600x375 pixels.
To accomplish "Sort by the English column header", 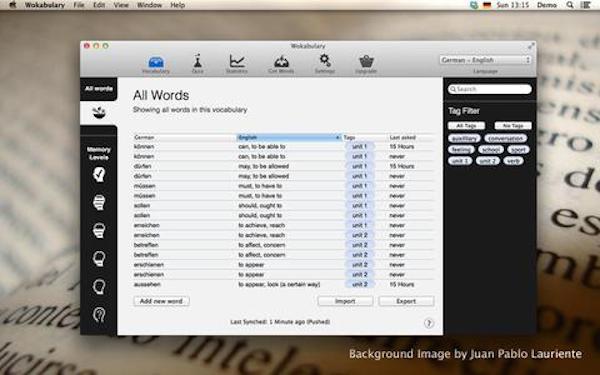I will pos(289,137).
